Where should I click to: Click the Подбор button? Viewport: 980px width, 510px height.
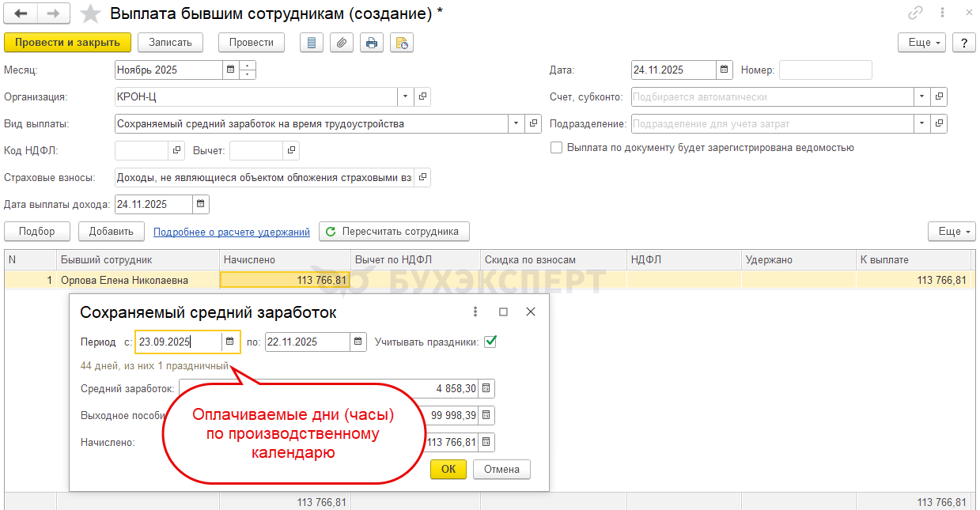[37, 231]
